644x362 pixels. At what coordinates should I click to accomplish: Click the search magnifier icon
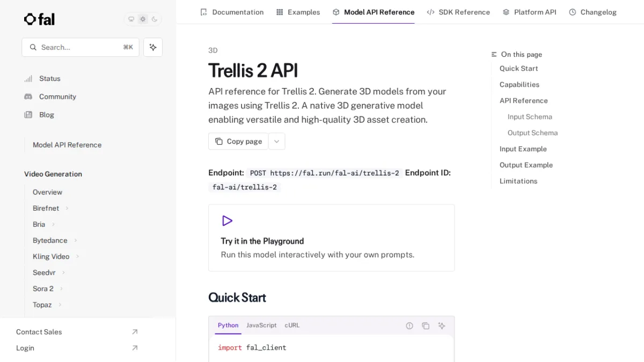click(33, 47)
